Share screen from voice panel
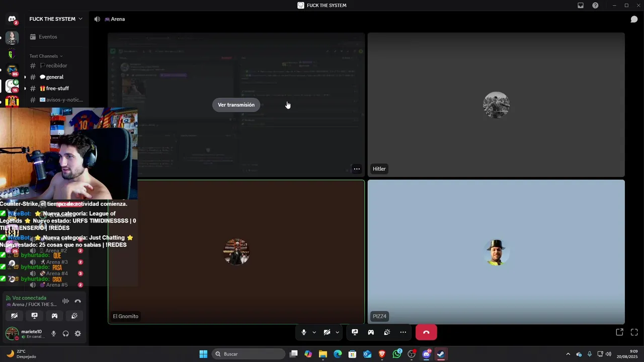The height and width of the screenshot is (362, 644). (34, 316)
